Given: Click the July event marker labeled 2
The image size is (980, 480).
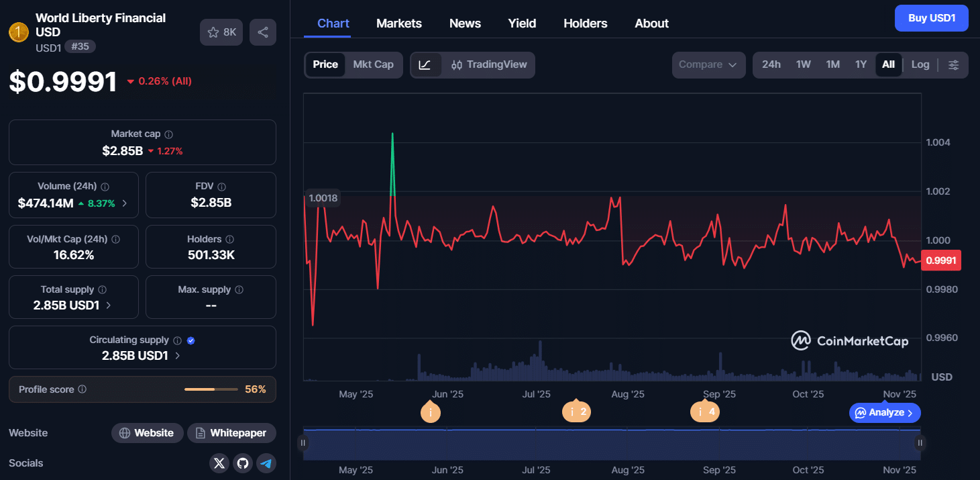Looking at the screenshot, I should coord(576,412).
